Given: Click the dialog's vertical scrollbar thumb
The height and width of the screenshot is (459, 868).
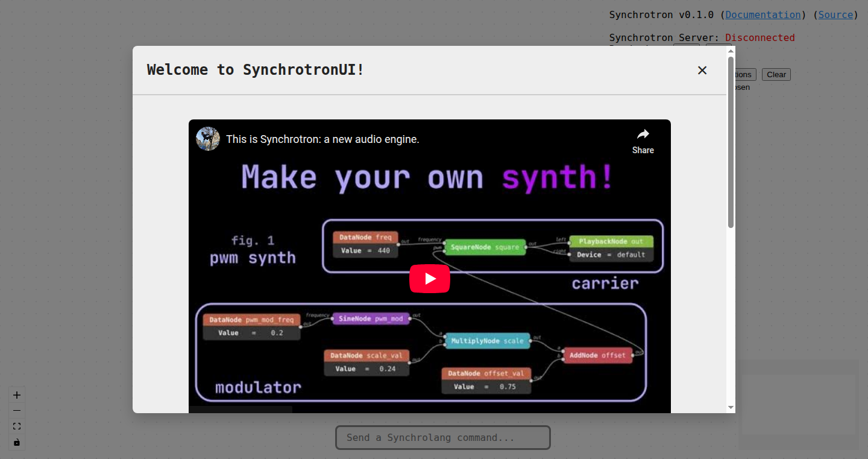Looking at the screenshot, I should pos(731,142).
